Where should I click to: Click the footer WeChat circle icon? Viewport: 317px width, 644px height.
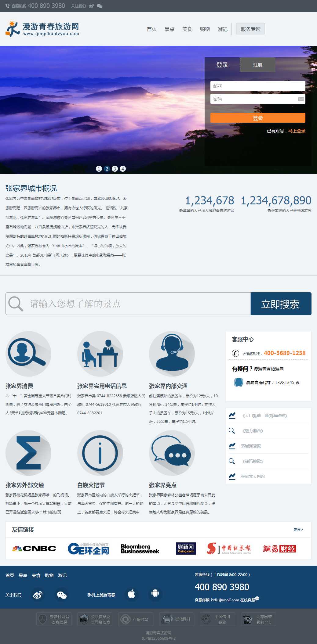pos(62,595)
